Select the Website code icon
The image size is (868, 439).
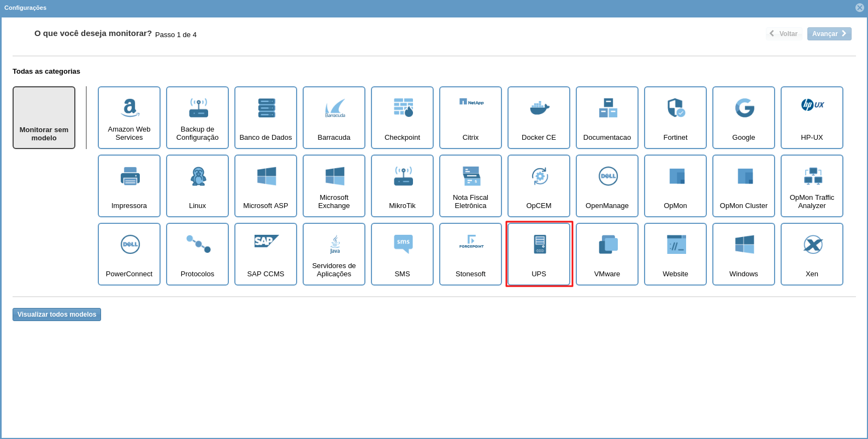pos(676,245)
